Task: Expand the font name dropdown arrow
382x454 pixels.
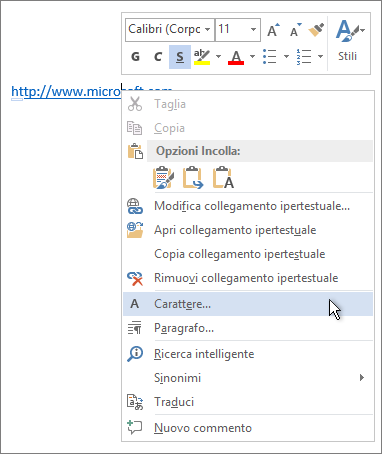Action: point(208,30)
